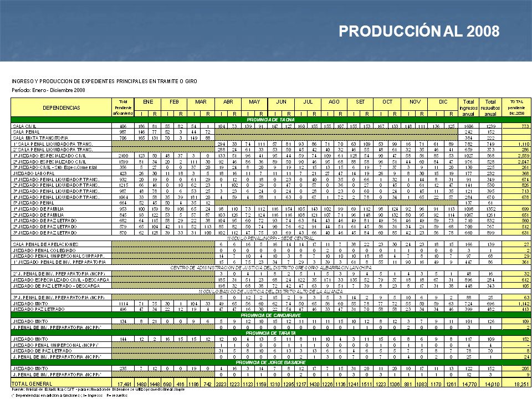532x399 pixels.
Task: Select the "JUZGADO PENAL COLEGIADO" row label
Action: point(44,250)
